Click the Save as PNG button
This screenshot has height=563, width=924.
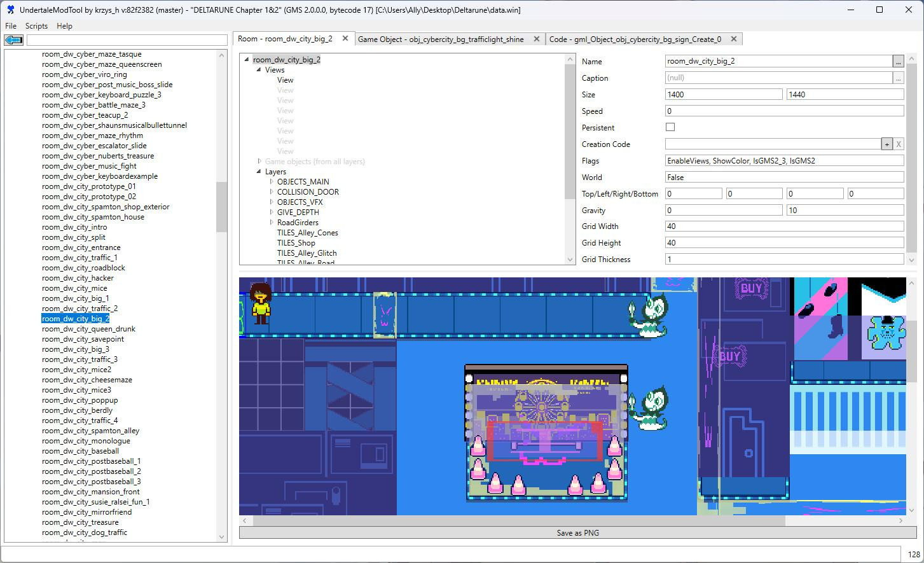pyautogui.click(x=577, y=533)
